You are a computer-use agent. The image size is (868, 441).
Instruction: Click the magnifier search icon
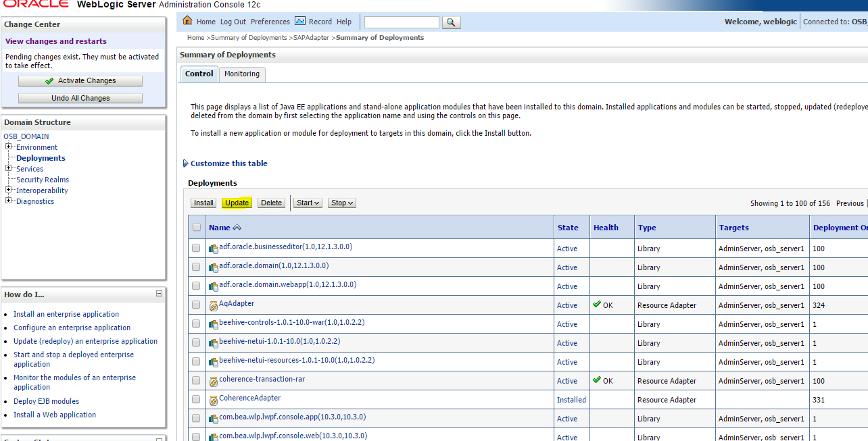[x=451, y=22]
